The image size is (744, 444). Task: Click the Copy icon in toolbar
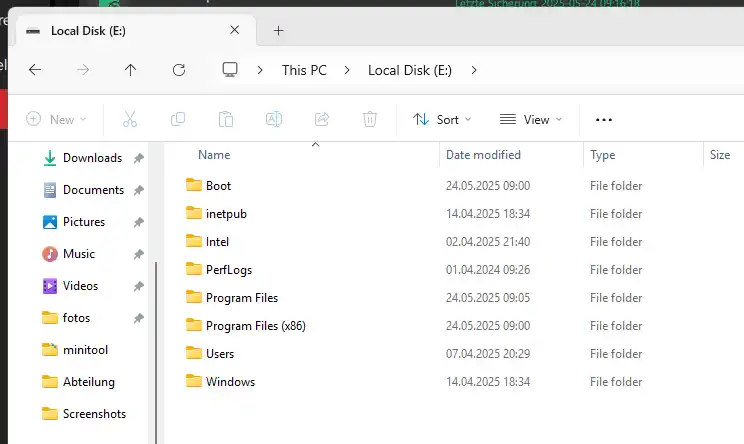tap(178, 119)
